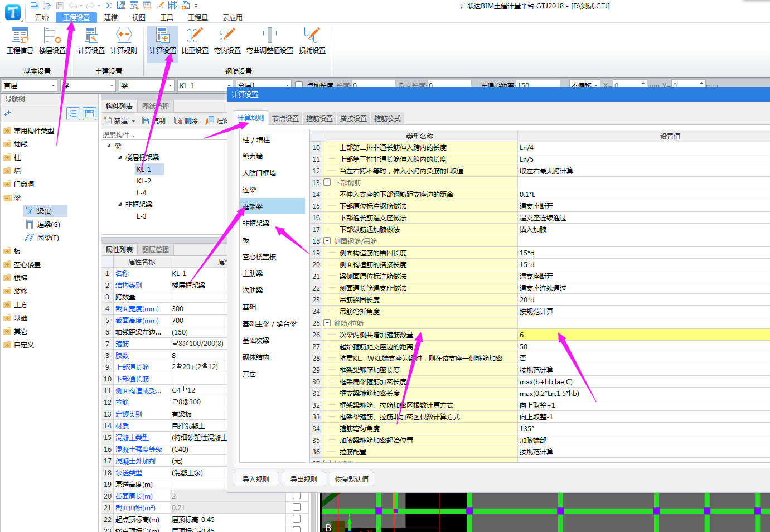Viewport: 770px width, 532px height.
Task: Open the 不偏移 dropdown
Action: pos(596,85)
